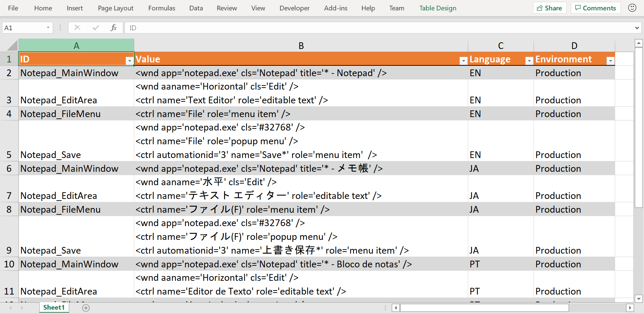Click the Value header cell
The height and width of the screenshot is (314, 644).
click(x=301, y=59)
